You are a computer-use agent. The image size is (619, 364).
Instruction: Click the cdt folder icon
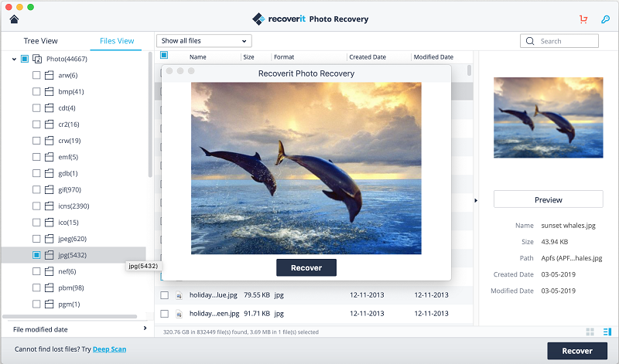pos(49,108)
